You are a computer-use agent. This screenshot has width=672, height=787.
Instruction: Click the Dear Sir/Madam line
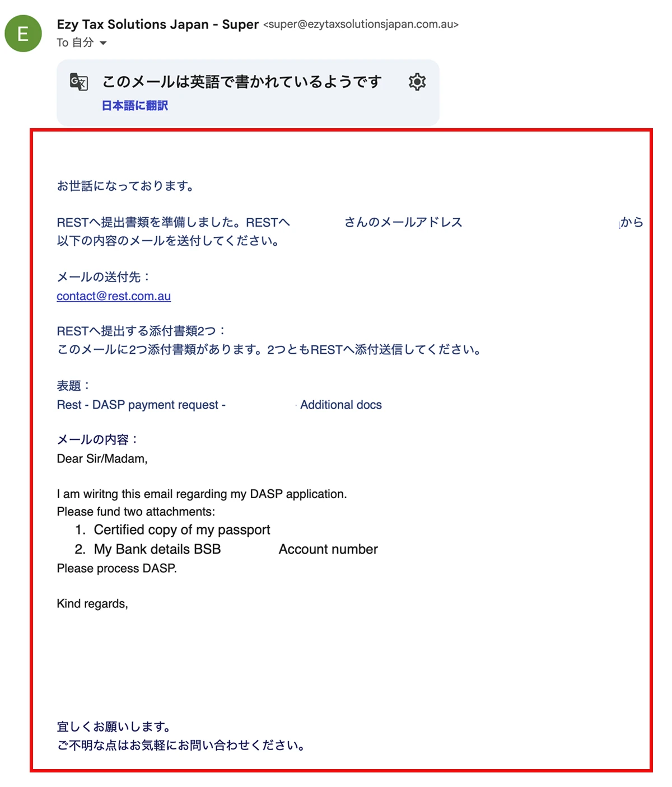tap(102, 459)
